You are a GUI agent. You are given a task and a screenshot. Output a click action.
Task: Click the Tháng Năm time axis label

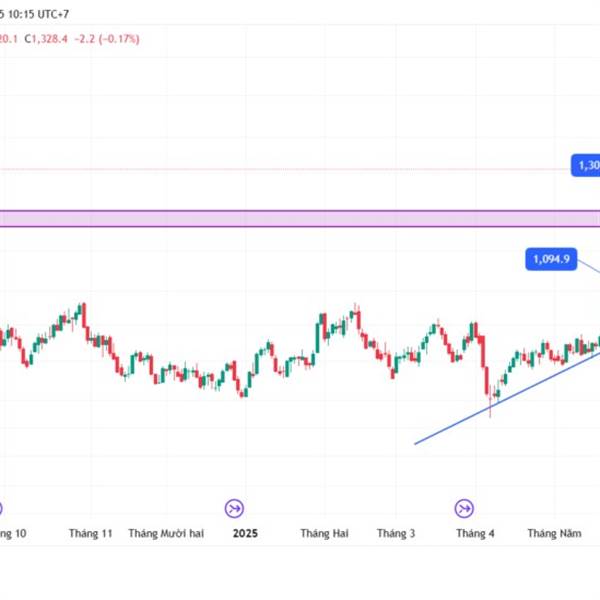(x=554, y=533)
